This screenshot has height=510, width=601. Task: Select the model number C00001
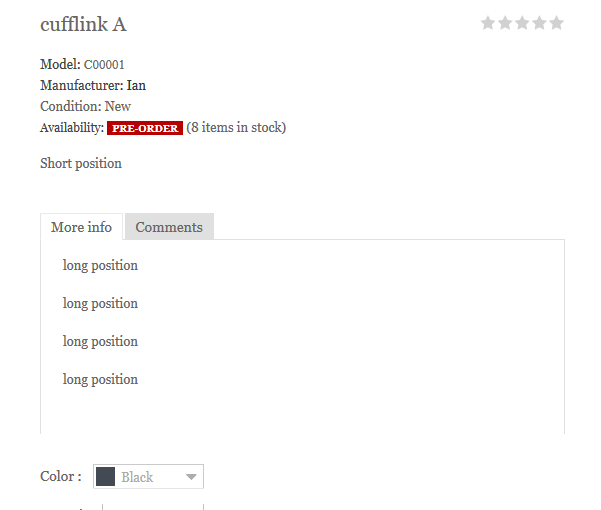(104, 64)
